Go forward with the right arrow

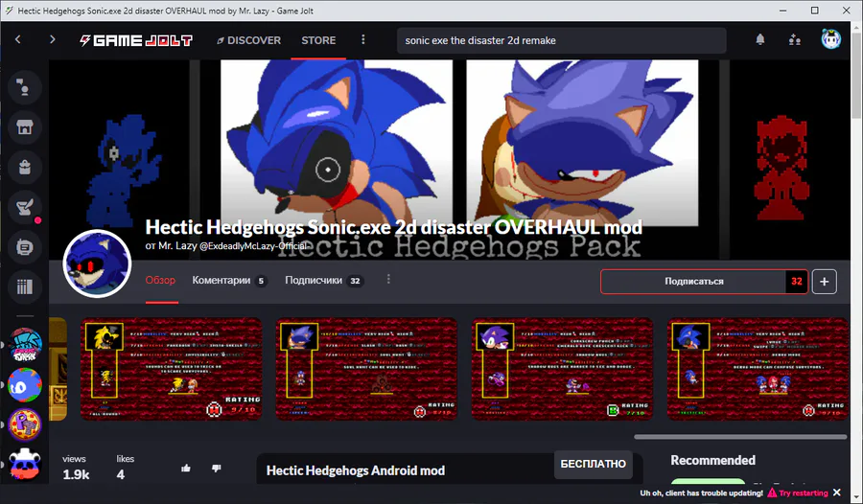[53, 39]
